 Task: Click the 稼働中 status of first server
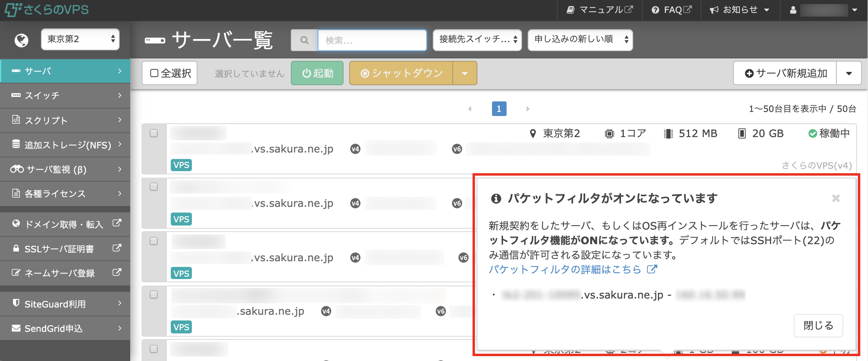click(829, 133)
